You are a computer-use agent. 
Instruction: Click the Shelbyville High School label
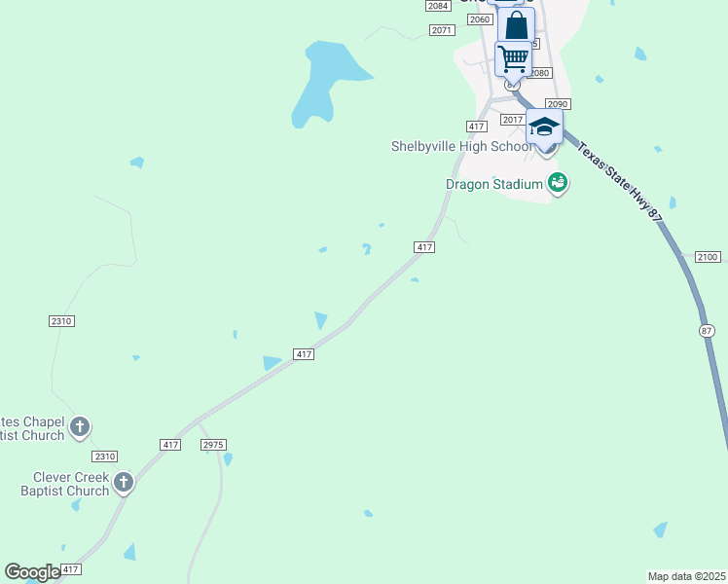pyautogui.click(x=462, y=146)
